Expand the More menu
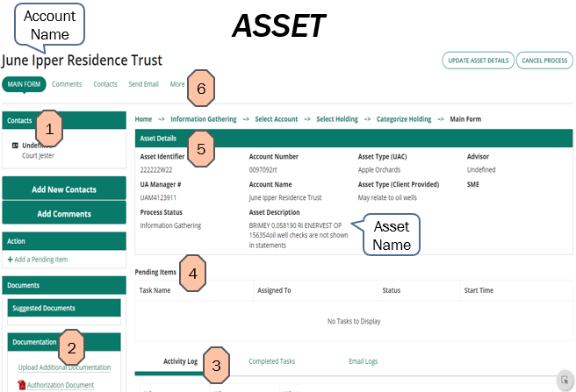The height and width of the screenshot is (392, 576). (x=177, y=84)
